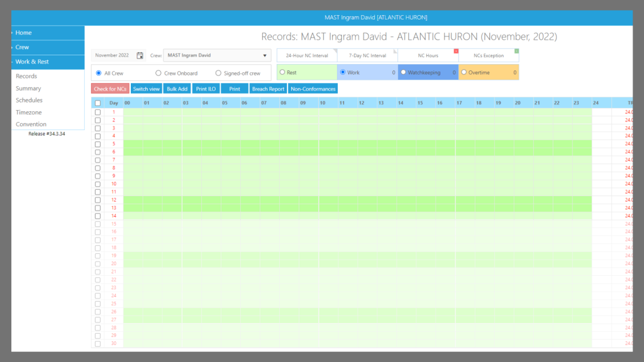Click the blue Watchkeeping color legend box
The width and height of the screenshot is (644, 362).
(x=428, y=72)
